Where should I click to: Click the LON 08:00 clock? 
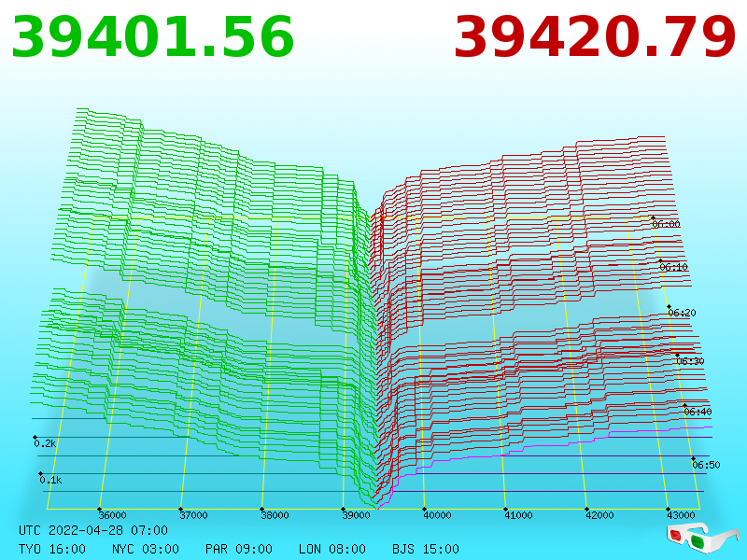(332, 549)
